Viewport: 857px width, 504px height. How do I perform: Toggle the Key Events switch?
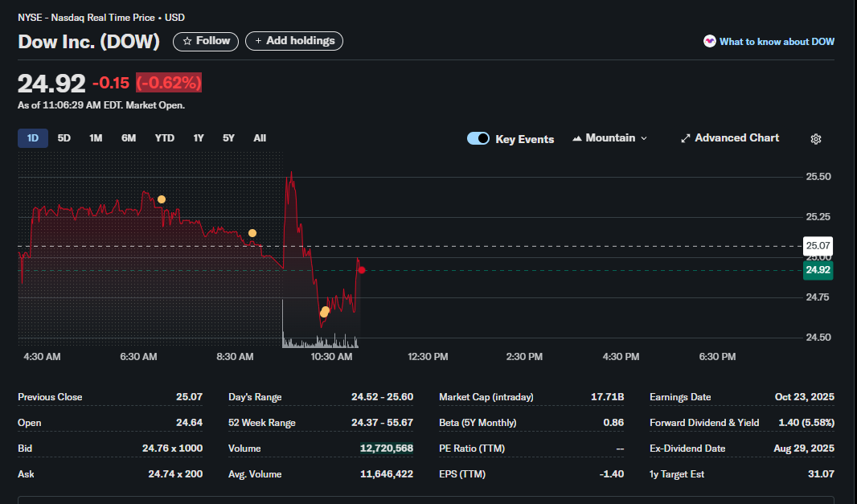pyautogui.click(x=478, y=138)
